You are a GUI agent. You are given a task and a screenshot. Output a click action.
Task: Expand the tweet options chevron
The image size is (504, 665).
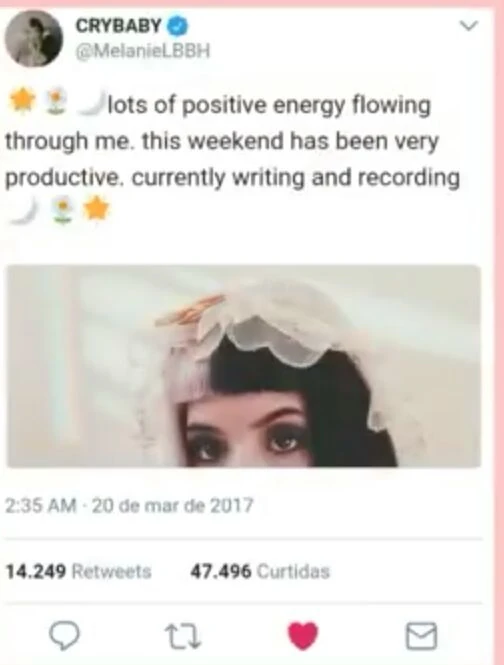point(469,26)
